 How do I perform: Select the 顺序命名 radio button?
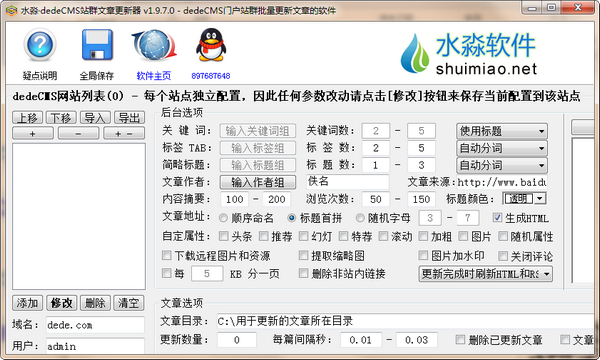(223, 218)
